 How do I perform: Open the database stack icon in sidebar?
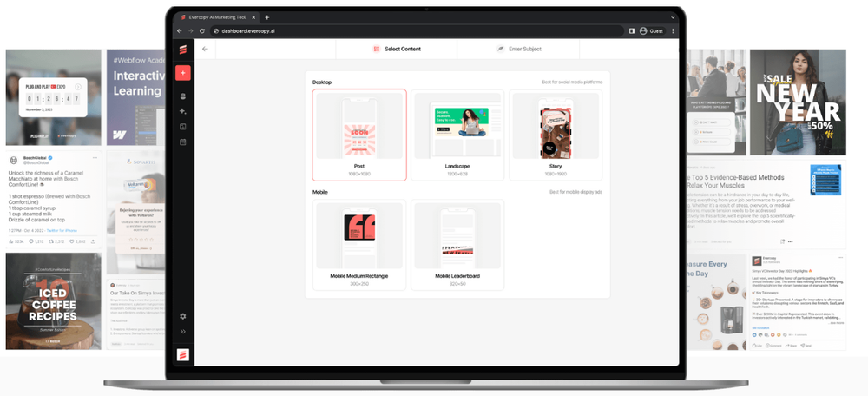(x=182, y=96)
